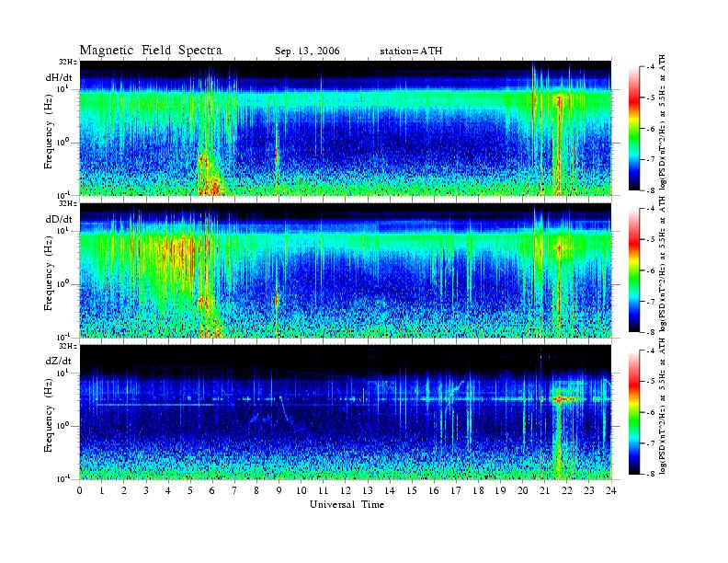Image resolution: width=728 pixels, height=563 pixels.
Task: Click the dH/dt spectrogram plot
Action: pyautogui.click(x=346, y=128)
